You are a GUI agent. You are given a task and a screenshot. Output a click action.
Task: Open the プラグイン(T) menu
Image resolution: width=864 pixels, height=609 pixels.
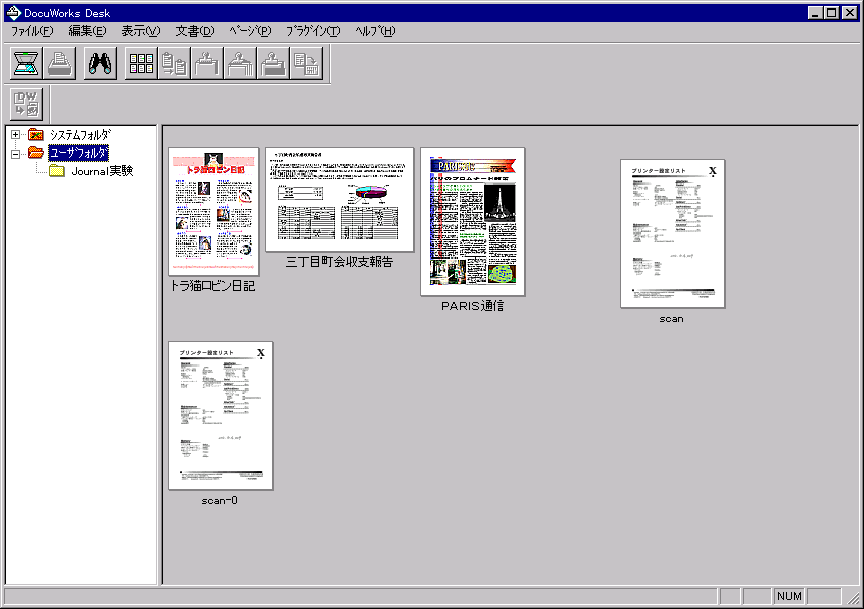coord(312,31)
